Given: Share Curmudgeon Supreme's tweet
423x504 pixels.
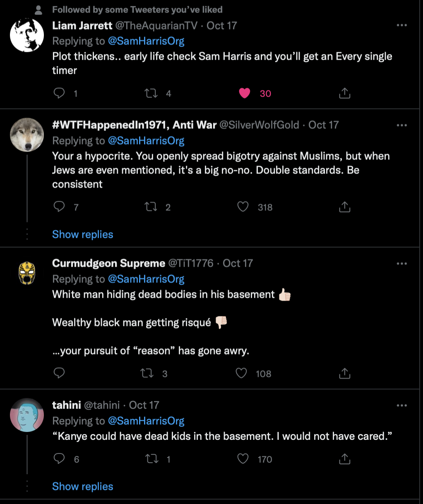Looking at the screenshot, I should [344, 373].
